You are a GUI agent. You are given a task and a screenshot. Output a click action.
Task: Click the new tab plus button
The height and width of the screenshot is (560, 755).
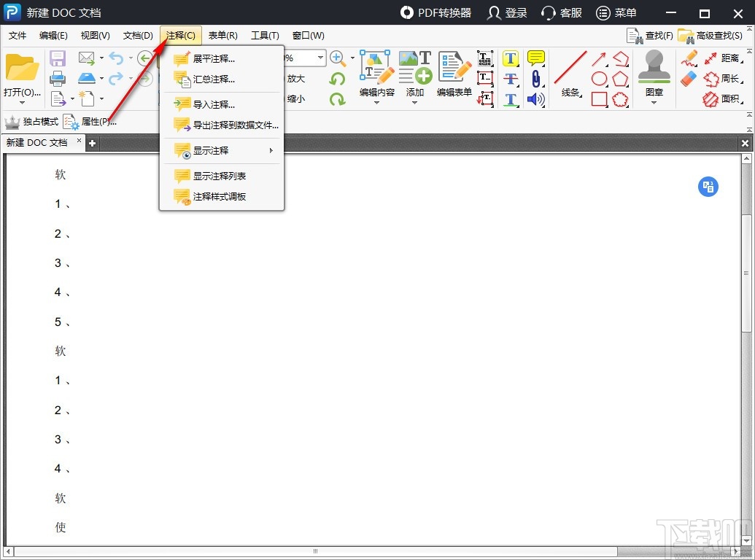(92, 143)
